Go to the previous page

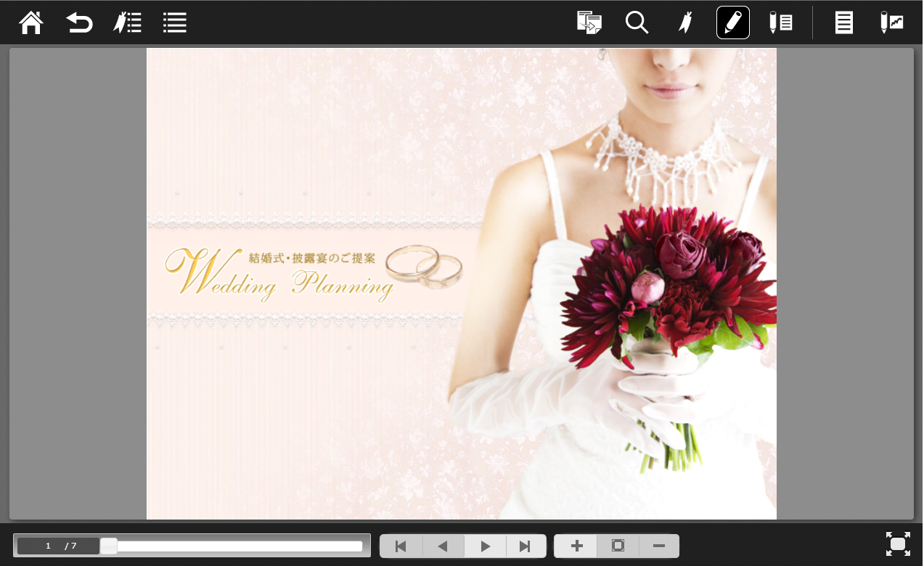[x=443, y=546]
